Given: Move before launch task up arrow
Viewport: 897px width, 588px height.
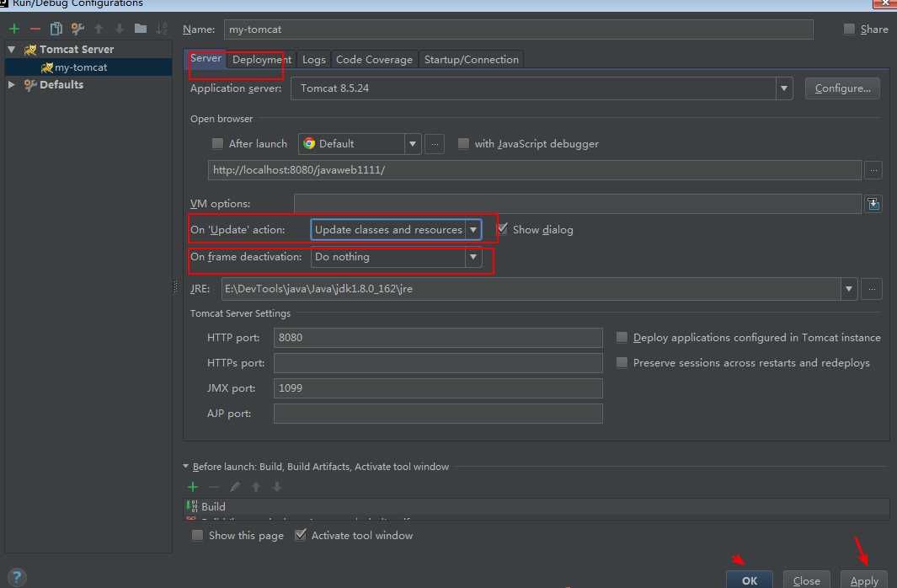Looking at the screenshot, I should point(256,487).
